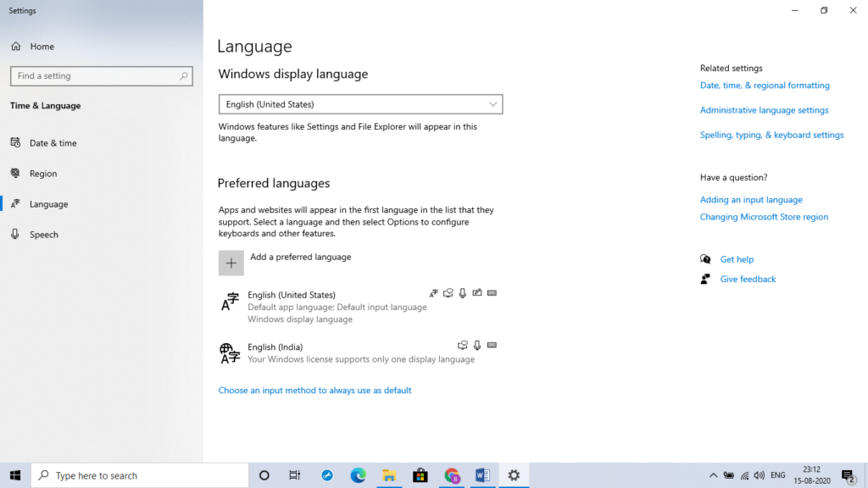The width and height of the screenshot is (868, 488).
Task: Open Speech settings from the sidebar
Action: pyautogui.click(x=44, y=235)
